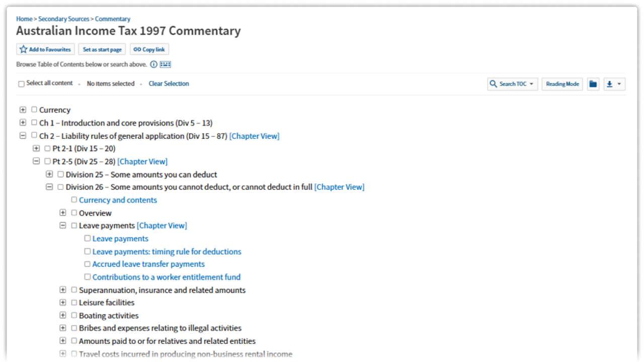
Task: Collapse the Division 26 tree node
Action: tap(49, 187)
